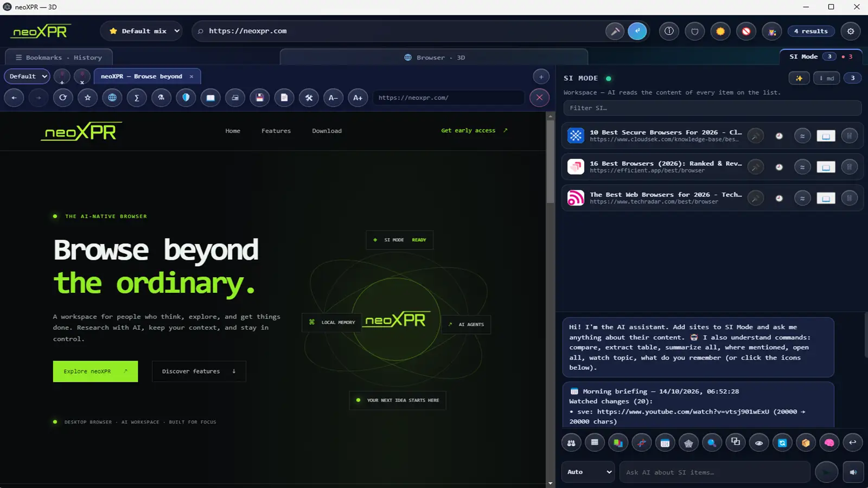
Task: Click the info circle icon in the top bar
Action: [x=669, y=31]
